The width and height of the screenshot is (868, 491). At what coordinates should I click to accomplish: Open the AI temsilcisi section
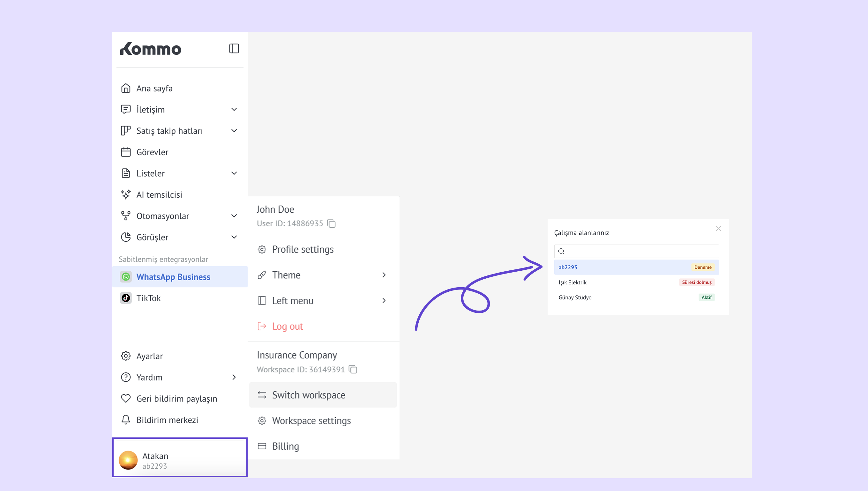click(159, 194)
